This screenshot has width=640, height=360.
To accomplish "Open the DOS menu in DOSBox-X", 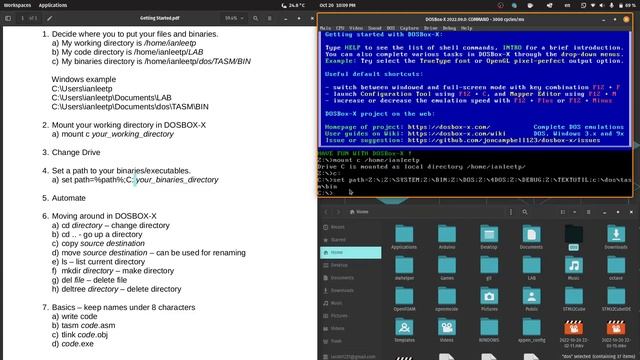I will tap(391, 28).
